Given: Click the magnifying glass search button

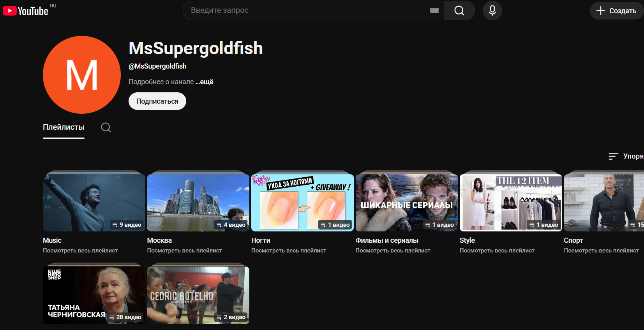Looking at the screenshot, I should 459,11.
